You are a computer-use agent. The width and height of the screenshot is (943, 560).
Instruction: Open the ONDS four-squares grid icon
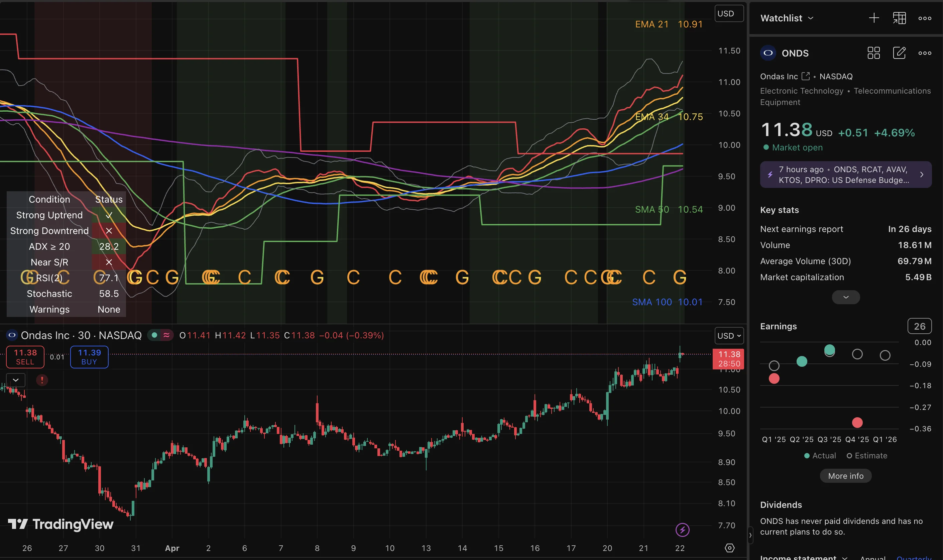point(873,53)
